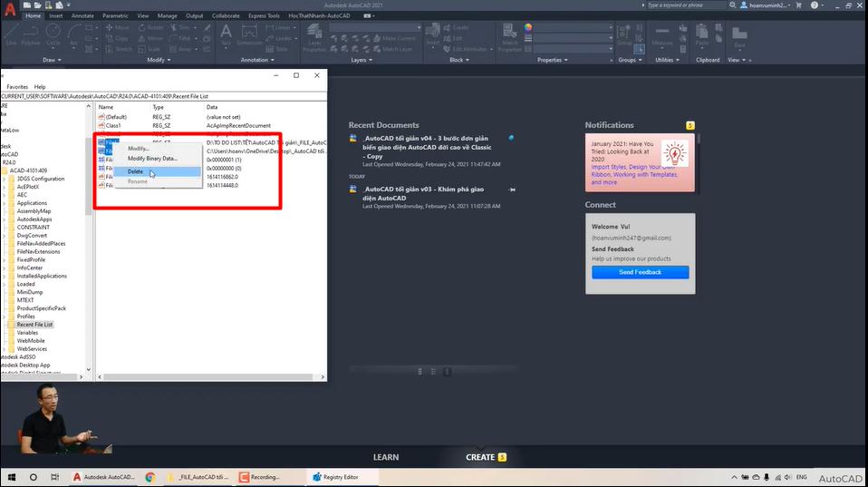Open the Object Color wheel in Properties
This screenshot has height=487, width=868.
click(x=528, y=27)
